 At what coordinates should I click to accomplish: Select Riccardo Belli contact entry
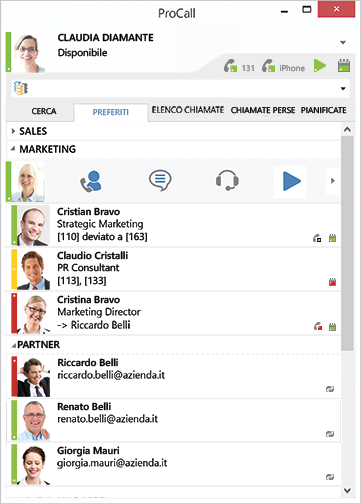click(174, 376)
